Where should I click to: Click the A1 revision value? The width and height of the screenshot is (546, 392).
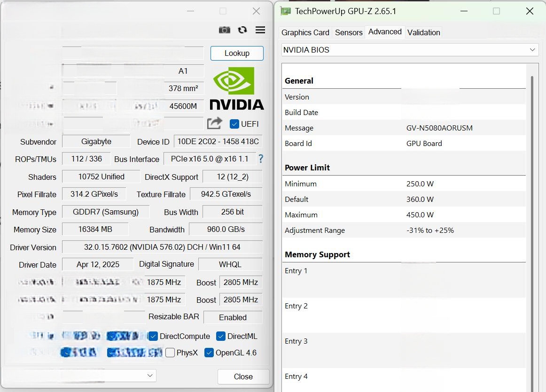184,71
